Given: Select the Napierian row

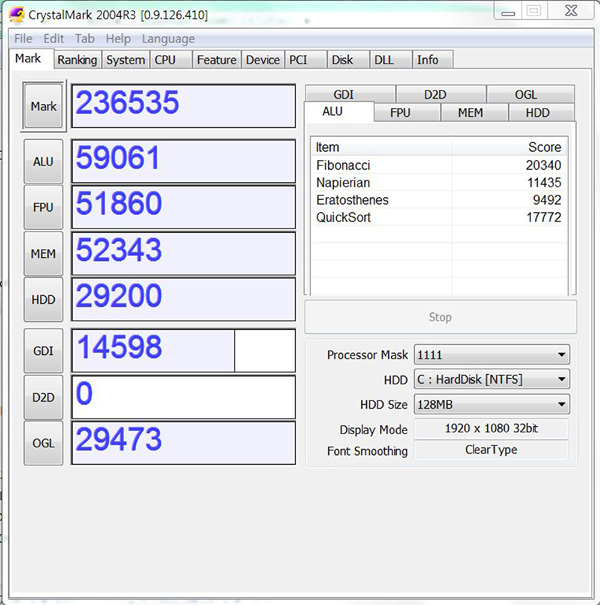Looking at the screenshot, I should 439,183.
